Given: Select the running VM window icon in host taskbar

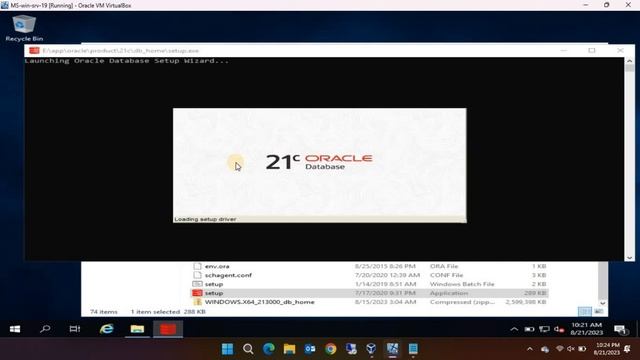Looking at the screenshot, I should click(392, 349).
